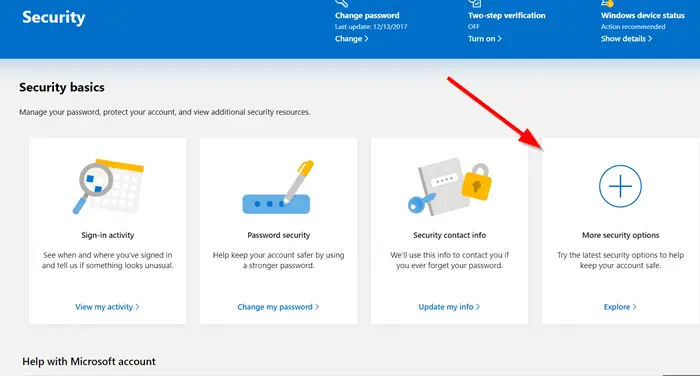Viewport: 700px width, 376px height.
Task: Click the Windows device status heading
Action: [x=643, y=15]
